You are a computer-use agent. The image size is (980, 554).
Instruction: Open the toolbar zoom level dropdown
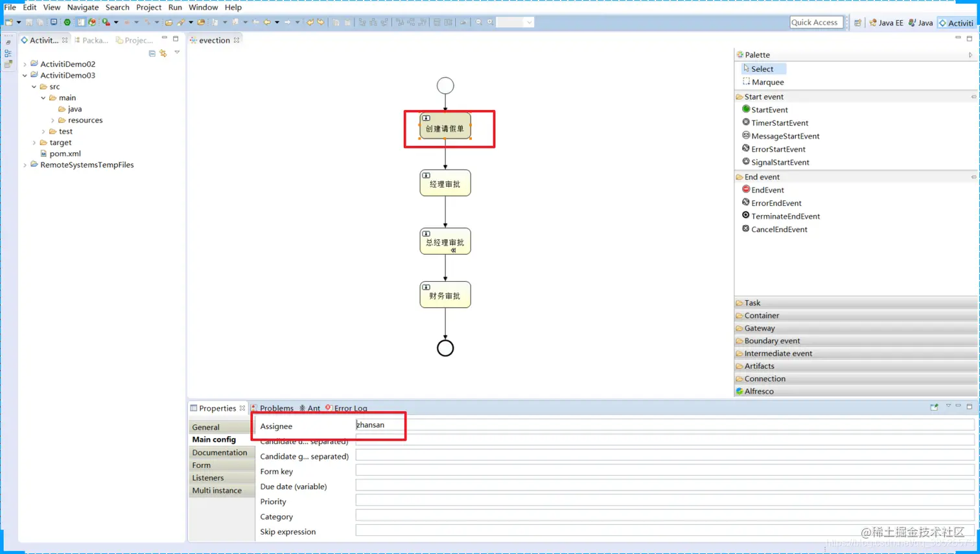(x=529, y=22)
